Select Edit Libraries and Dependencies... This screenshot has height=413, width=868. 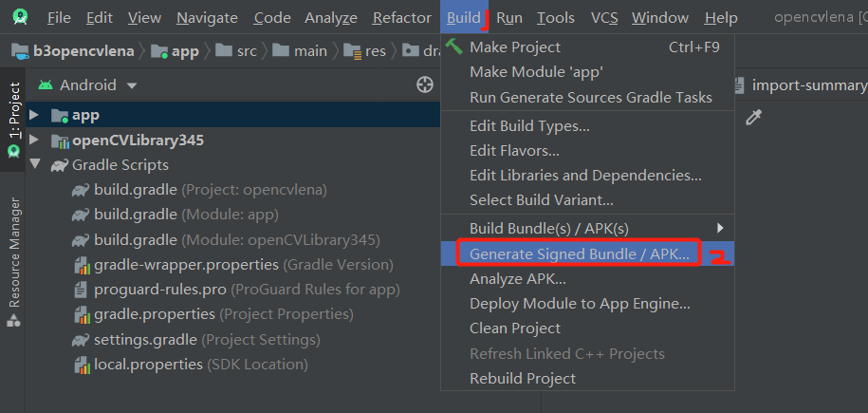click(x=588, y=176)
